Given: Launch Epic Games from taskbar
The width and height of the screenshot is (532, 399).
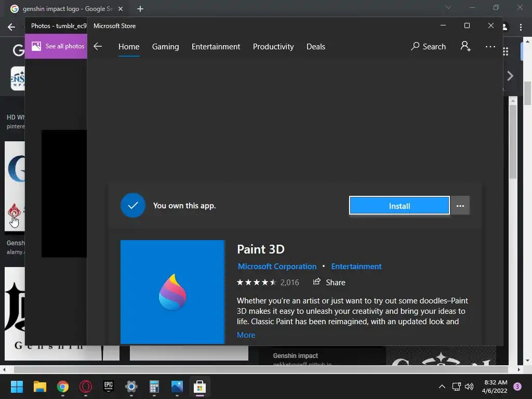Looking at the screenshot, I should point(108,387).
